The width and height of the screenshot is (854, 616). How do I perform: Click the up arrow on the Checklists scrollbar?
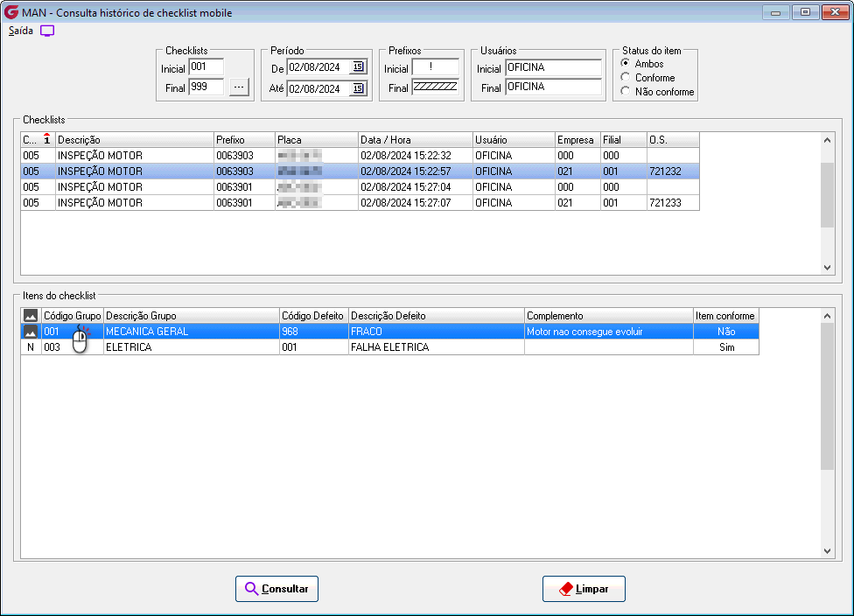828,140
